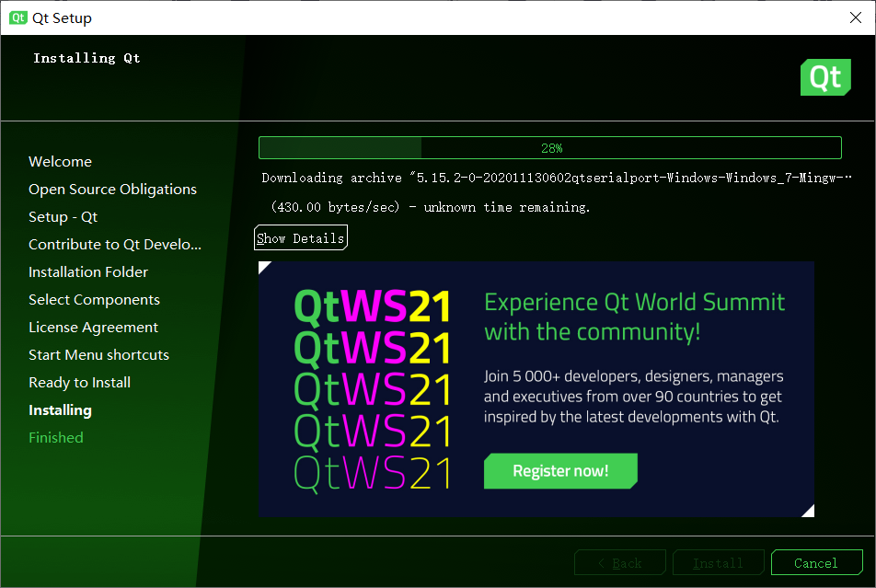Click the Join 5 000+ developers paragraph
876x588 pixels.
click(633, 397)
